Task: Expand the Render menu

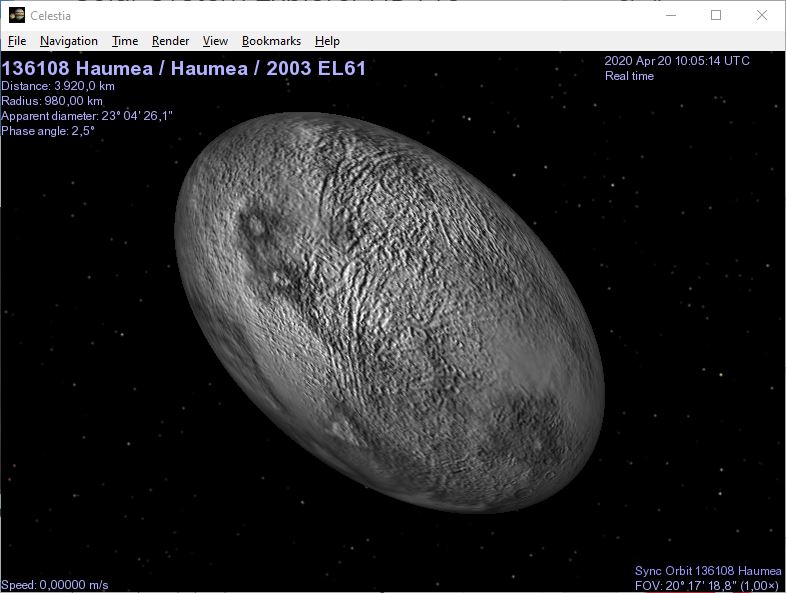Action: click(171, 41)
